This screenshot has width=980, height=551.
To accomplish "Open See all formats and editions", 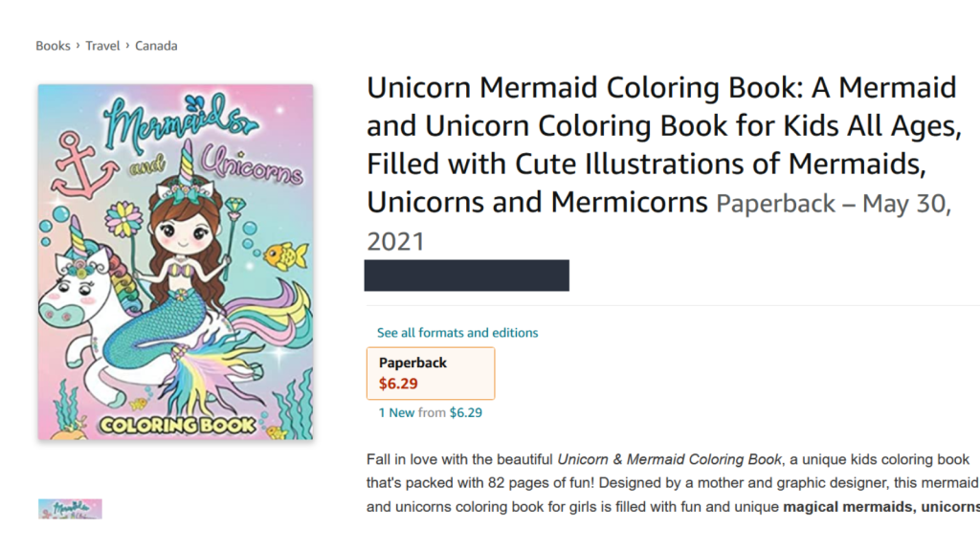I will [x=457, y=333].
